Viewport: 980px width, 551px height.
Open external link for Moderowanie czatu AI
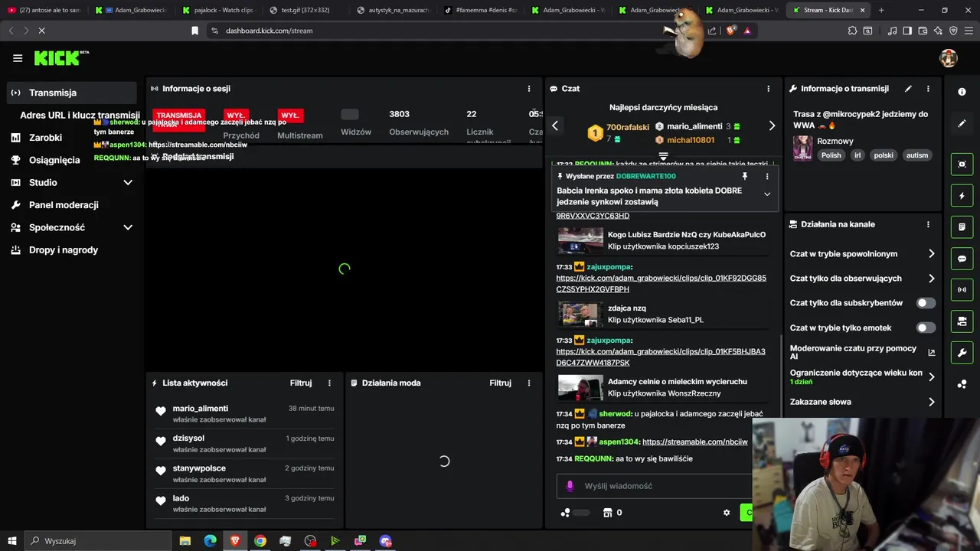click(932, 353)
